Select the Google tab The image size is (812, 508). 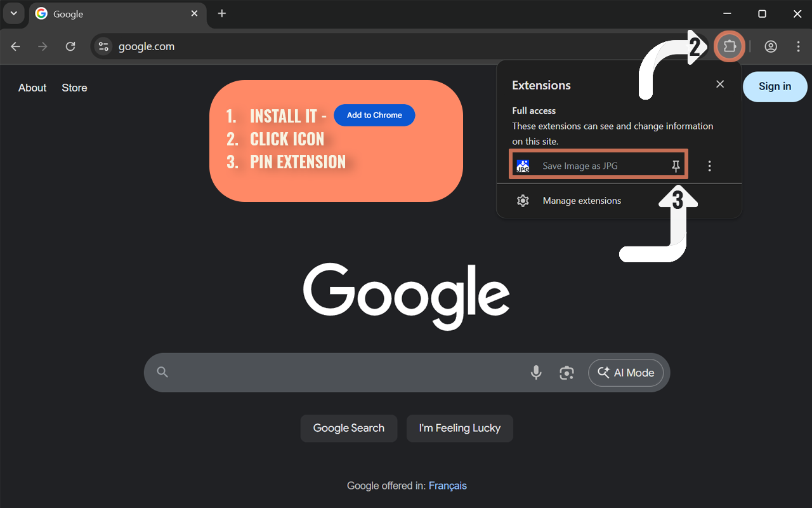click(x=118, y=15)
